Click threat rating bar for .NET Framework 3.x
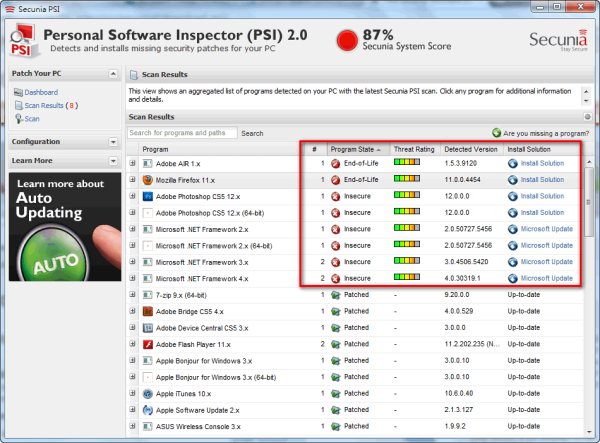 click(407, 261)
